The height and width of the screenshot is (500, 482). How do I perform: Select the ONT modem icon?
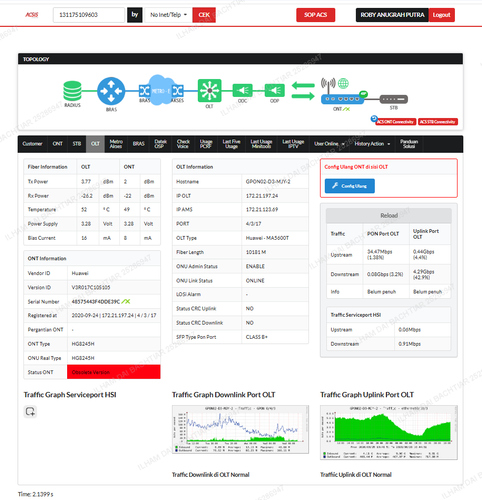click(x=341, y=99)
